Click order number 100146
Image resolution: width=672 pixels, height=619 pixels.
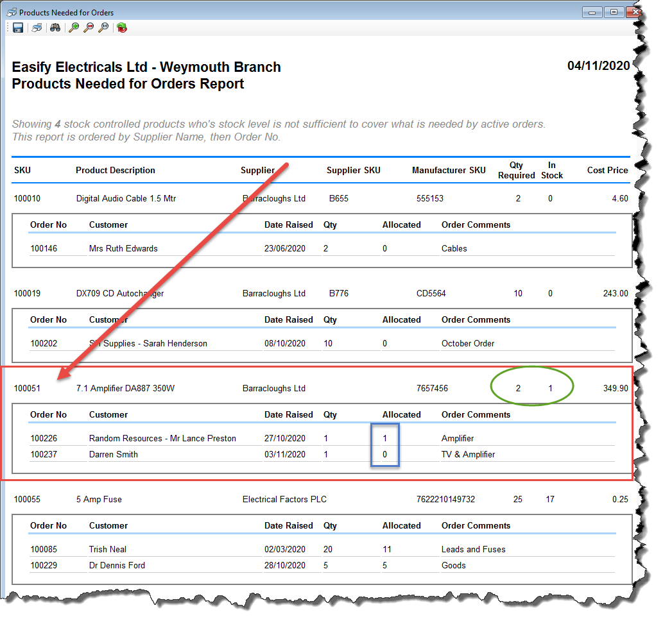click(44, 248)
